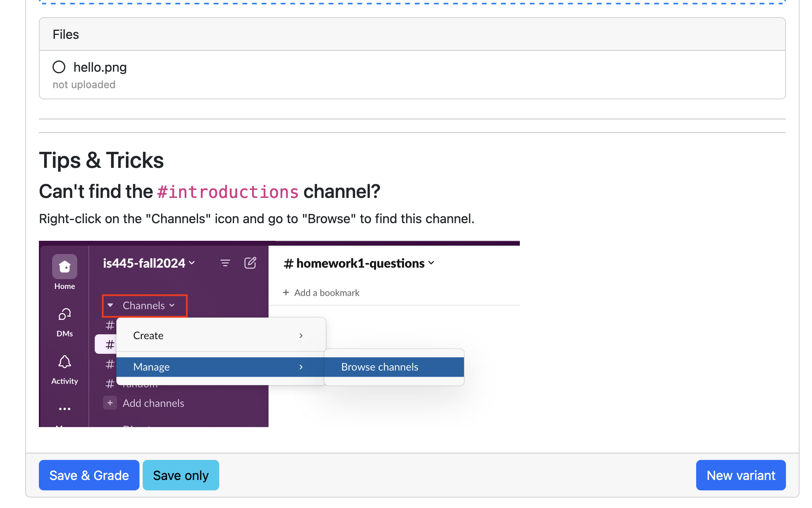Select the Activity bell icon
The width and height of the screenshot is (812, 508).
(64, 362)
